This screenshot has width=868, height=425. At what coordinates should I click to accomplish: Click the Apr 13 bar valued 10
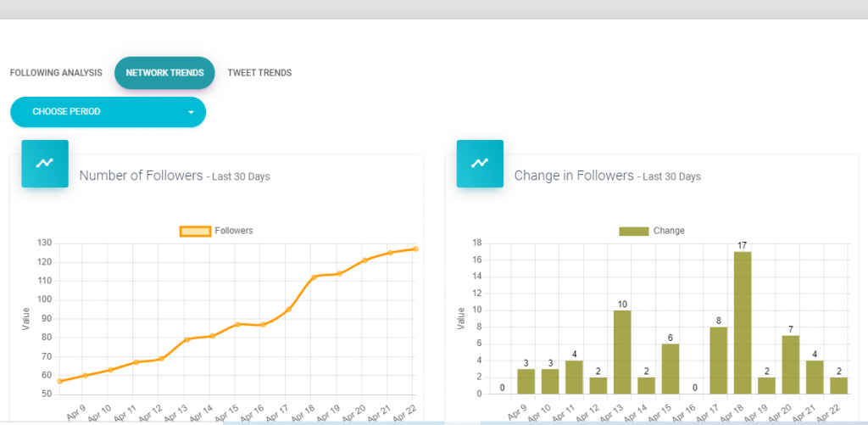pos(622,352)
